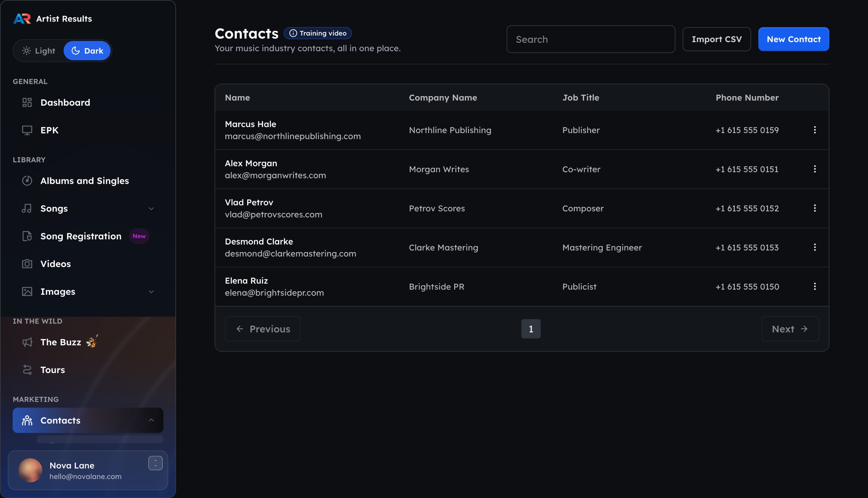This screenshot has height=498, width=868.
Task: Switch to Light theme
Action: [x=38, y=50]
